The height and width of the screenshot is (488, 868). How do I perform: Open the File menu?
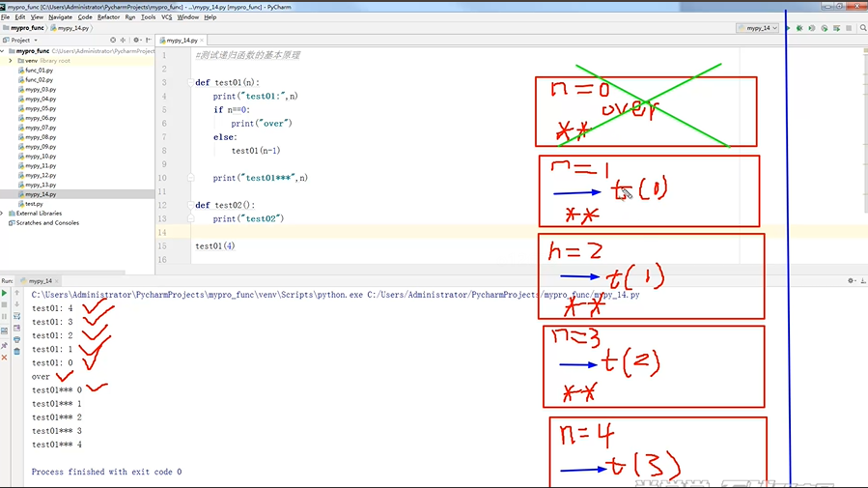[x=6, y=17]
